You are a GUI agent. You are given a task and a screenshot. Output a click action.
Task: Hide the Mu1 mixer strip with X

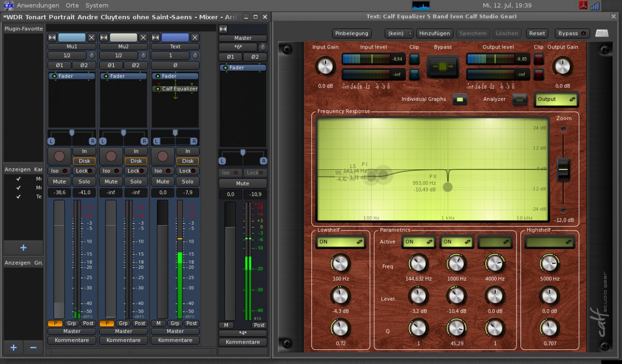pyautogui.click(x=91, y=37)
